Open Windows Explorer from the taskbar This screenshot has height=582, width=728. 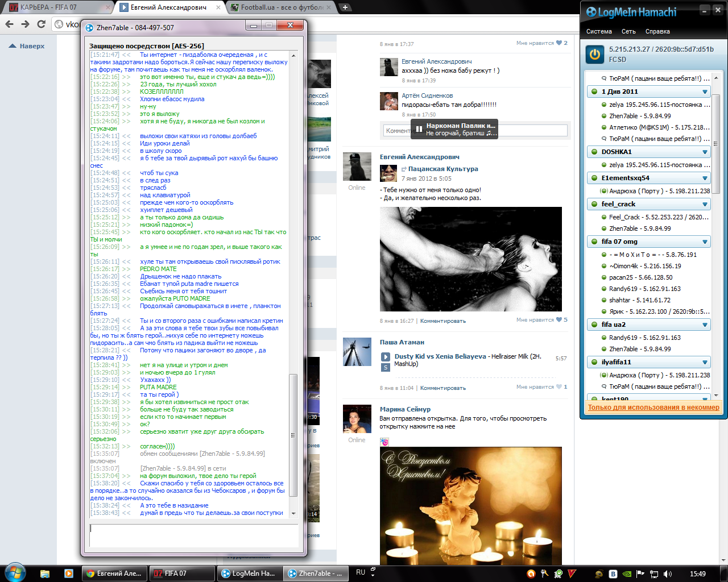point(45,573)
